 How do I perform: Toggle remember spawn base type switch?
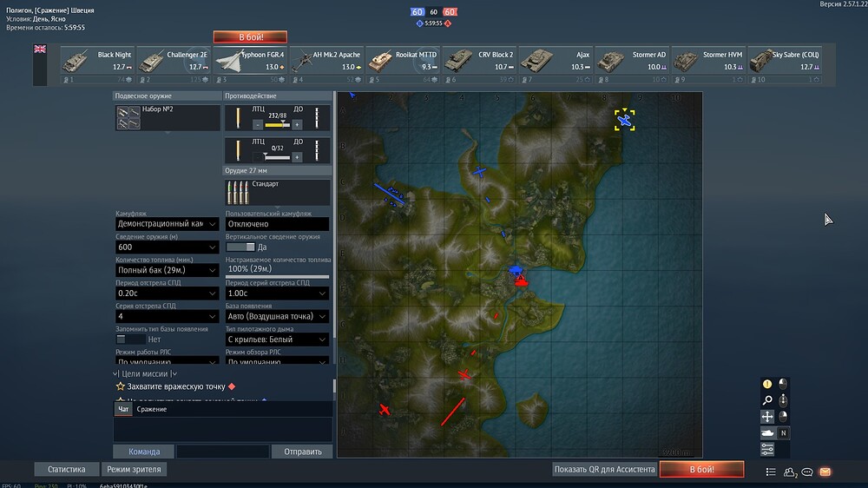(x=131, y=339)
